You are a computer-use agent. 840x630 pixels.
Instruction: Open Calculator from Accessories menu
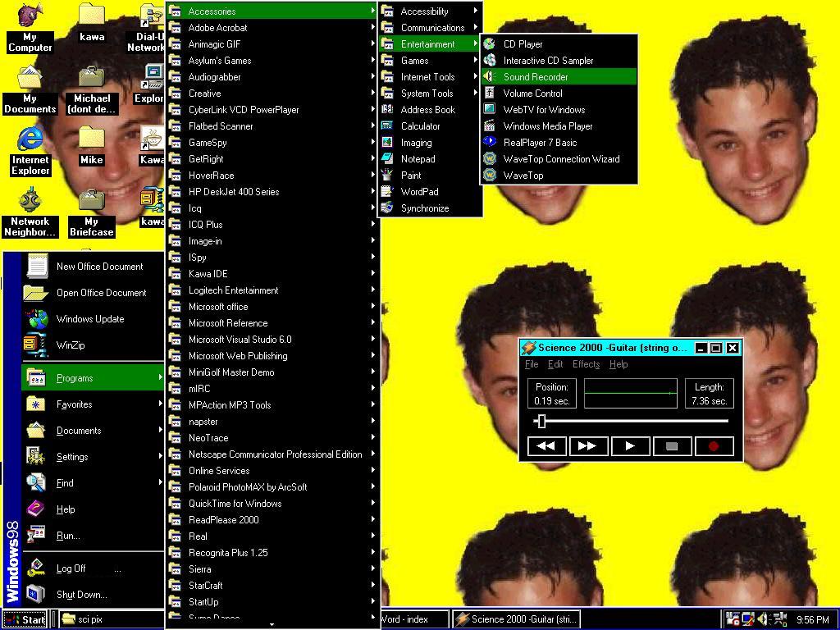pyautogui.click(x=420, y=126)
